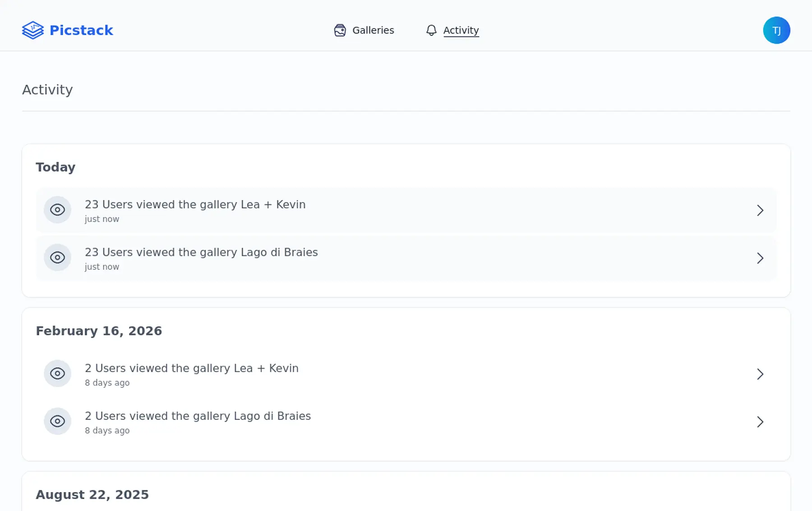Expand February's Lago di Braies activity row
The height and width of the screenshot is (511, 812).
760,422
